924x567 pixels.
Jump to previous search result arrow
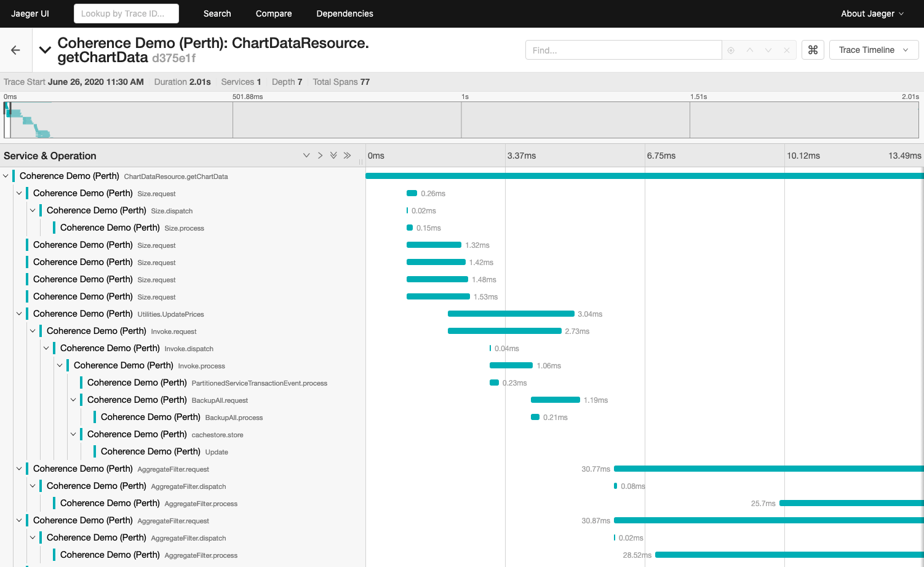[x=749, y=50]
